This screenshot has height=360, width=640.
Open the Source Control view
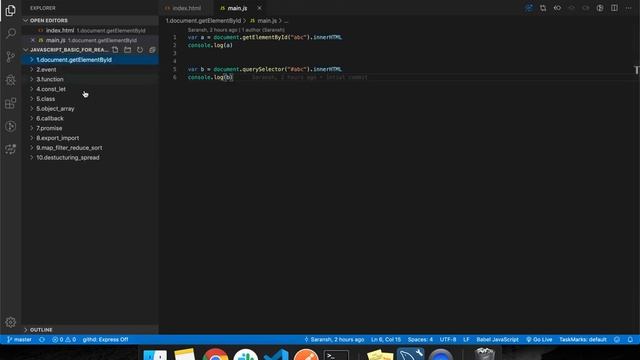click(11, 56)
